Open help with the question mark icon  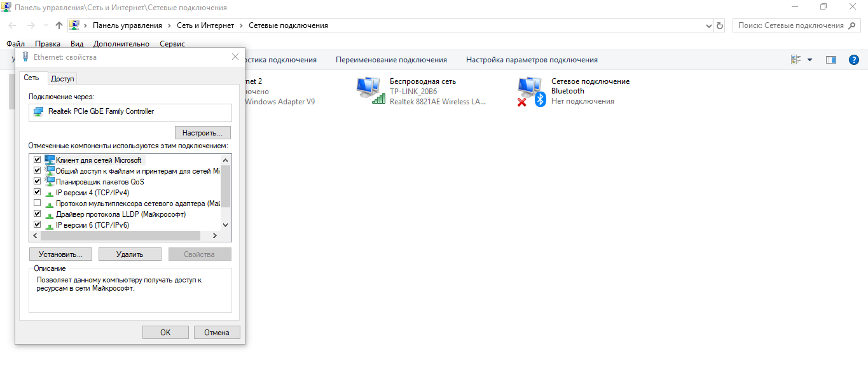pos(854,60)
